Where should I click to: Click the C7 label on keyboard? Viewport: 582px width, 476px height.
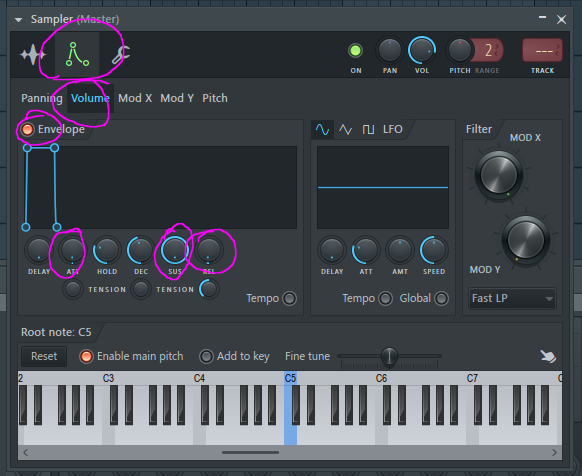[x=472, y=378]
